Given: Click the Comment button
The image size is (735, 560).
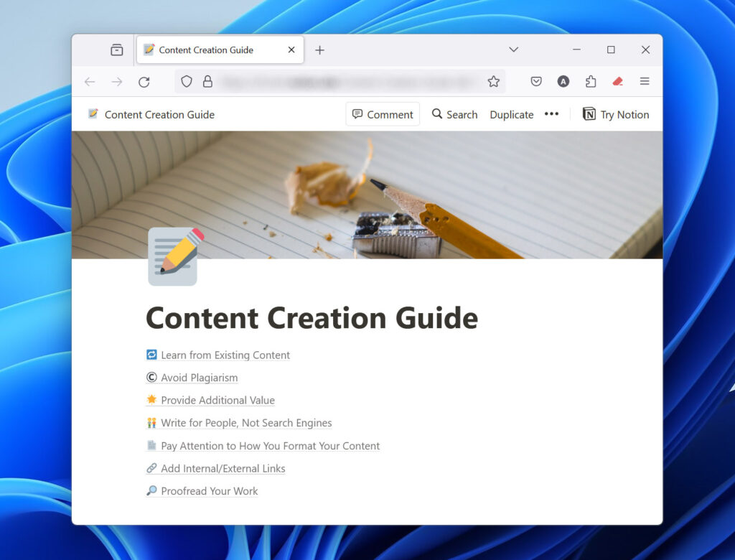Looking at the screenshot, I should pyautogui.click(x=383, y=114).
